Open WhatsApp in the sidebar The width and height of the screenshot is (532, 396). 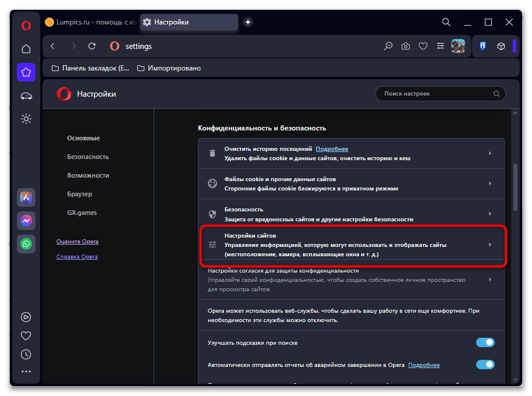point(26,244)
